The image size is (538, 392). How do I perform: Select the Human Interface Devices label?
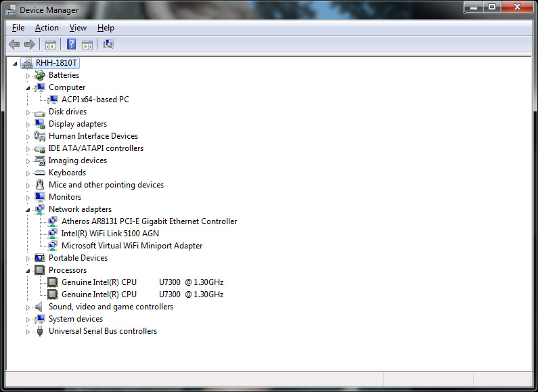coord(93,136)
